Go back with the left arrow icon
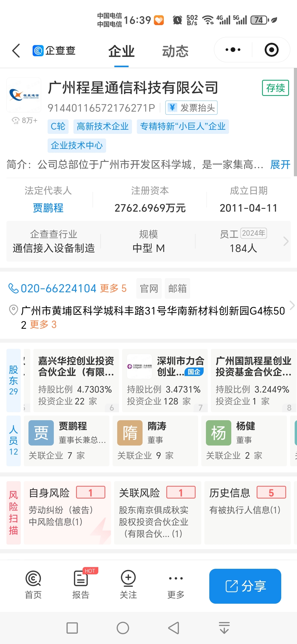 pyautogui.click(x=16, y=50)
